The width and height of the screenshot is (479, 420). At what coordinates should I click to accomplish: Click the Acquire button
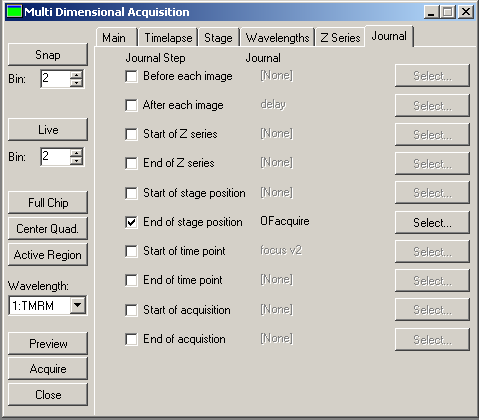48,369
